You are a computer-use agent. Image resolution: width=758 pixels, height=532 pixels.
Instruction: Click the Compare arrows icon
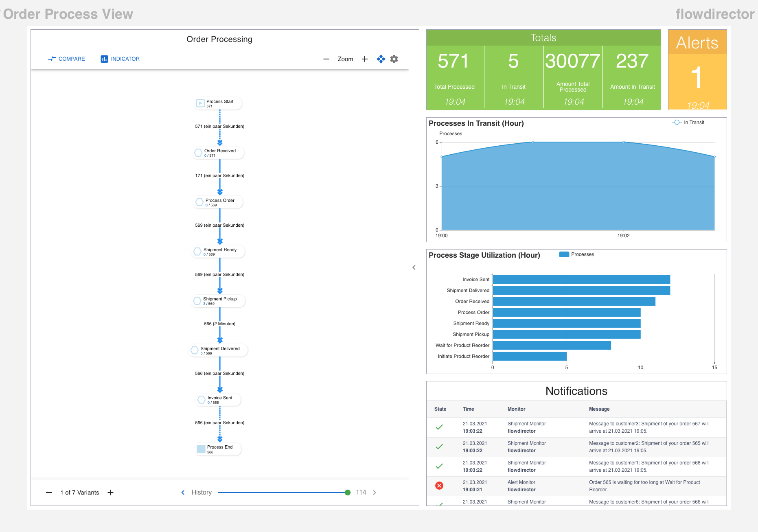52,59
